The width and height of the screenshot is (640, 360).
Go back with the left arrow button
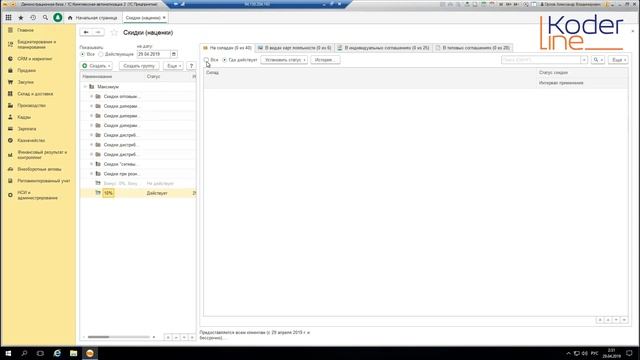click(86, 32)
